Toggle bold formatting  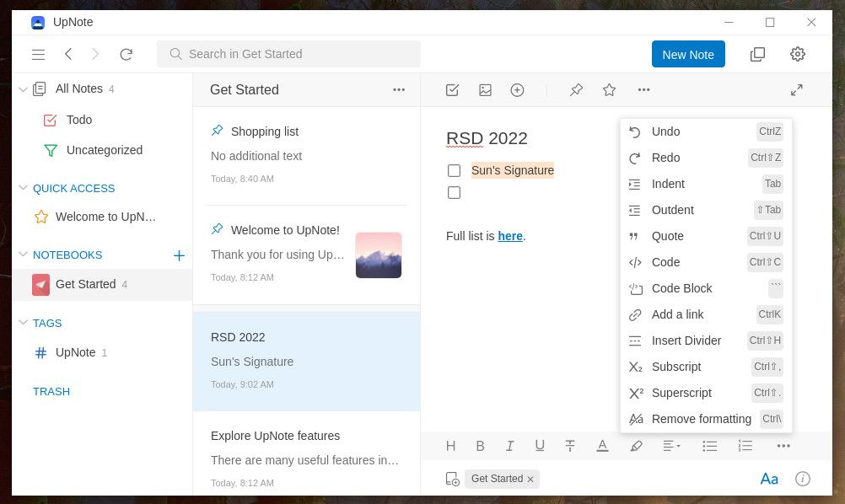[x=480, y=446]
